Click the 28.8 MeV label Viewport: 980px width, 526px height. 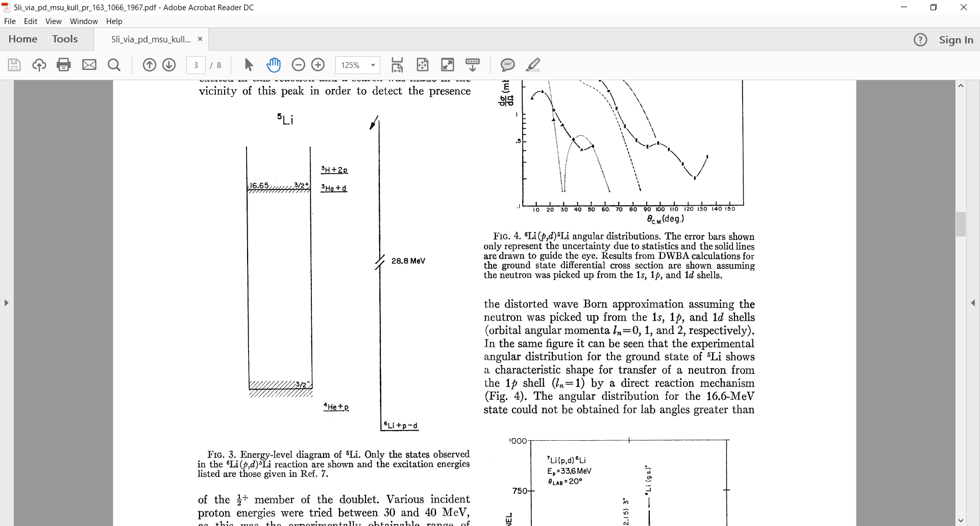pos(408,261)
